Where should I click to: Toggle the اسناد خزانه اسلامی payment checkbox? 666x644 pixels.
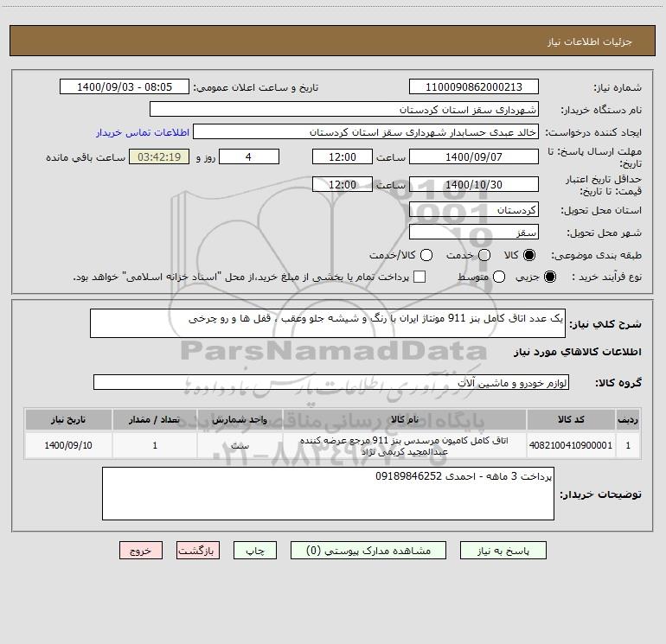(419, 277)
